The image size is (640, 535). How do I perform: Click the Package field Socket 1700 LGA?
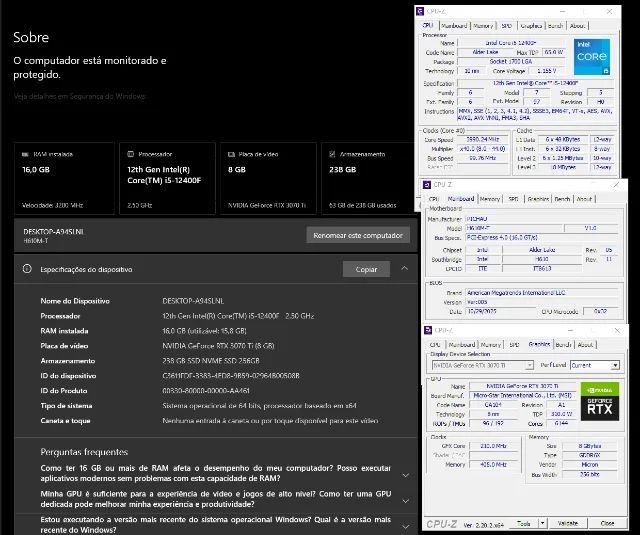click(511, 62)
